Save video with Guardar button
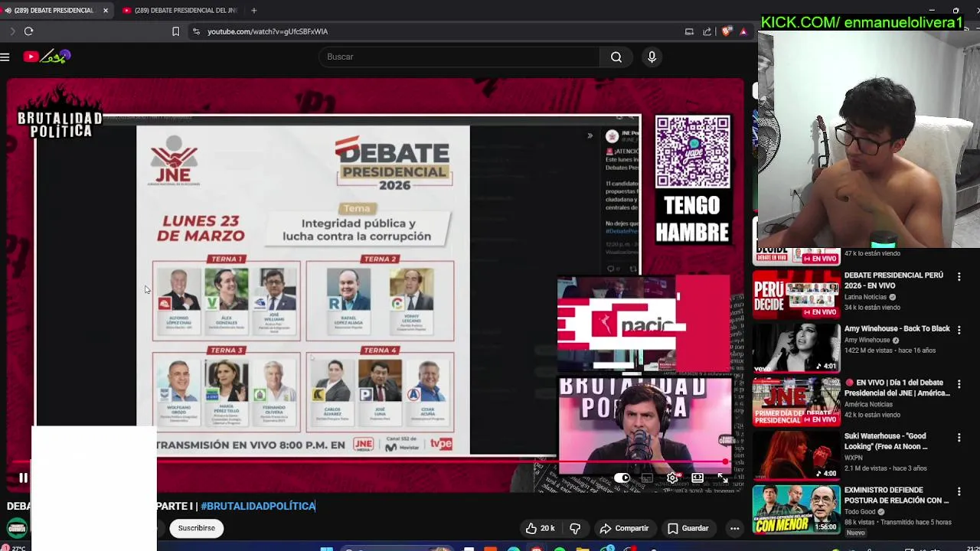Image resolution: width=980 pixels, height=551 pixels. tap(688, 528)
